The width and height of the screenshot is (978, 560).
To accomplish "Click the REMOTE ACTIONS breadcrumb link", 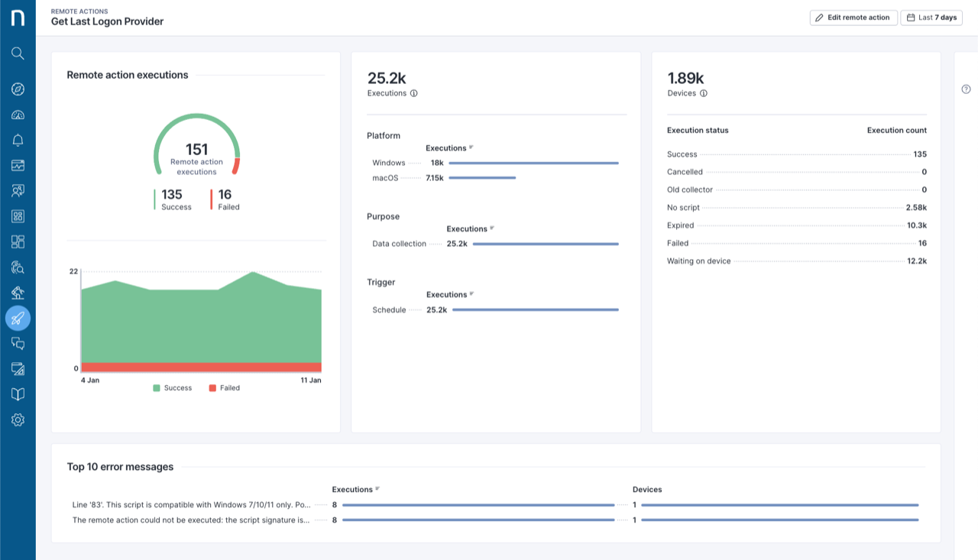I will coord(79,11).
